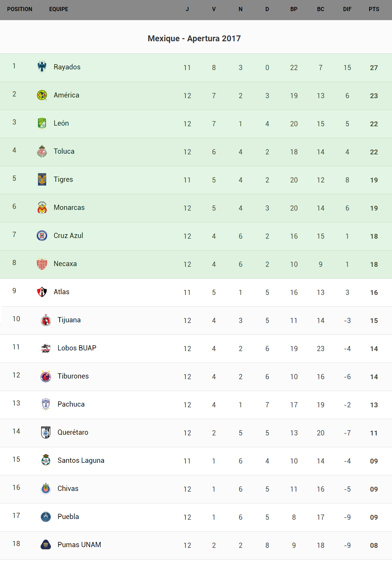This screenshot has height=561, width=392.
Task: Click the Santos Laguna club badge
Action: 46,460
